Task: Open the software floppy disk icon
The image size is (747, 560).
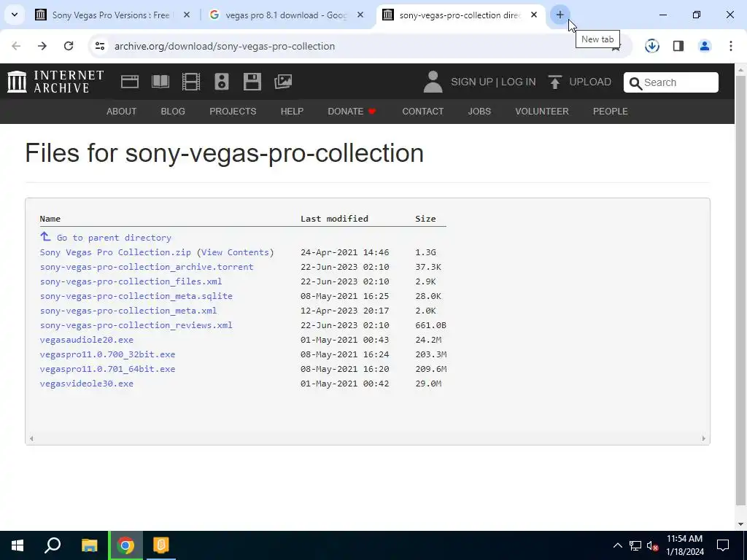Action: pos(252,82)
